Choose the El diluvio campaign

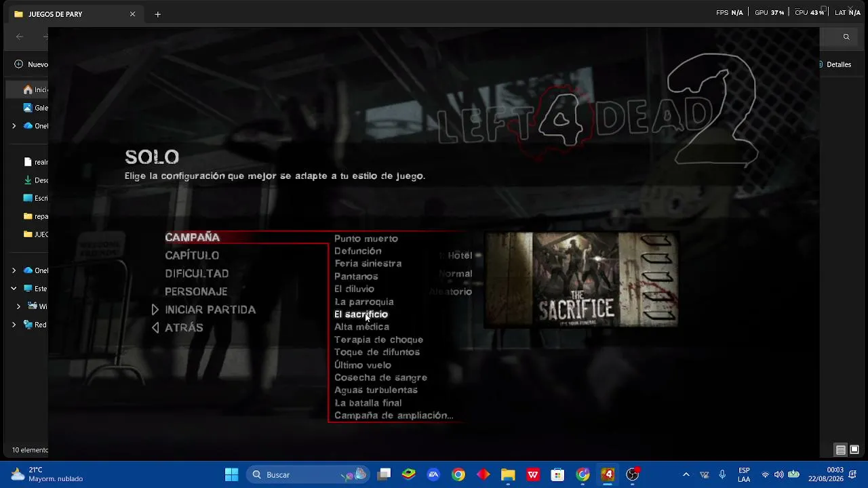pos(354,289)
